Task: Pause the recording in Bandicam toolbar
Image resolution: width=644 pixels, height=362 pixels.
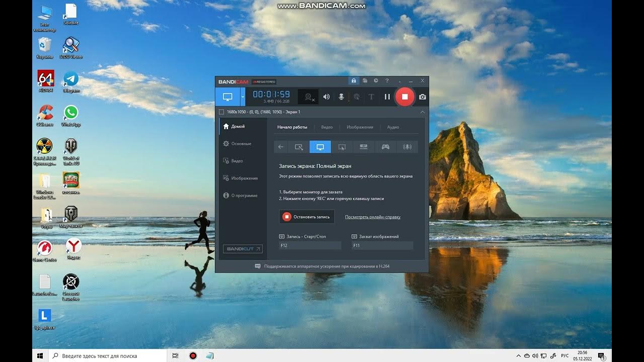Action: [387, 97]
